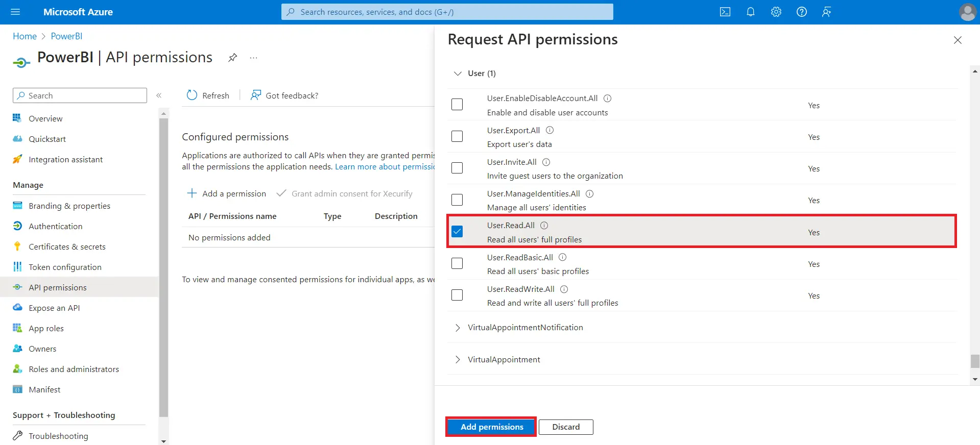Open the notifications bell
The height and width of the screenshot is (445, 980).
click(x=751, y=12)
